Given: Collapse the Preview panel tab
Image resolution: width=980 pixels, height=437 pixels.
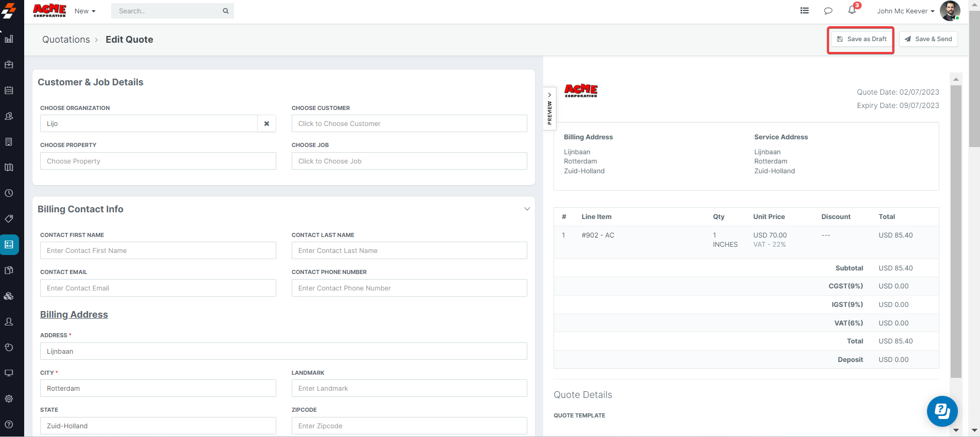Looking at the screenshot, I should (x=549, y=108).
